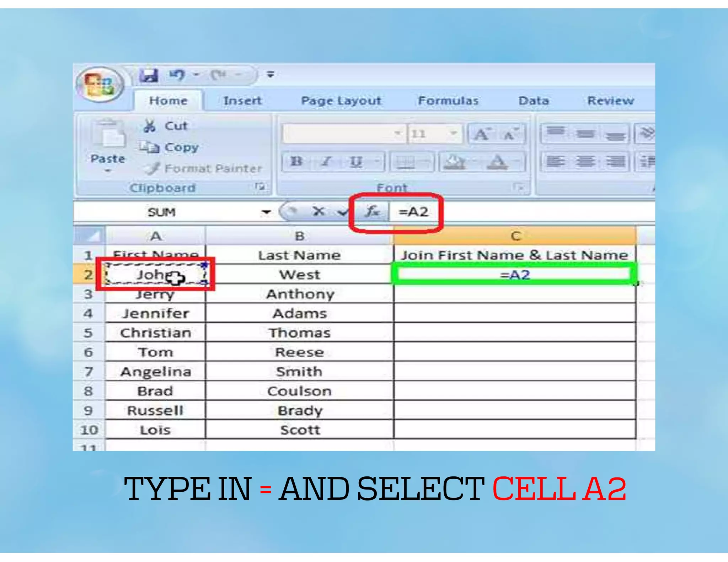
Task: Expand the Name Box dropdown arrow
Action: click(266, 212)
